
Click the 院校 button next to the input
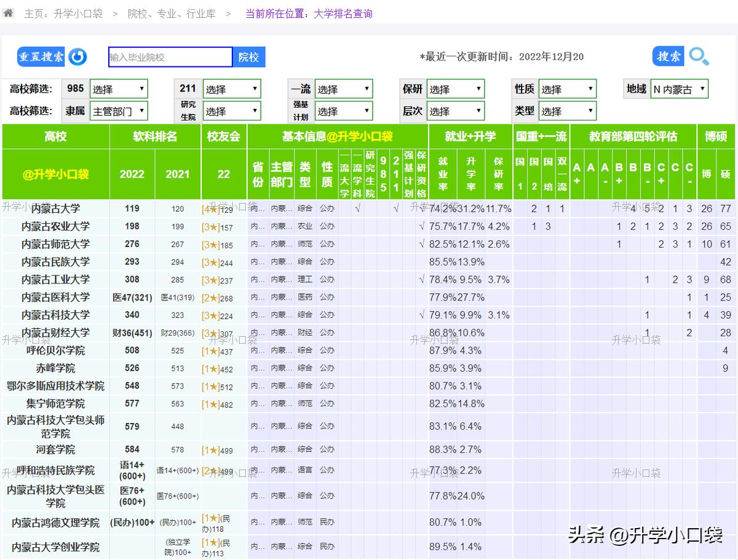(x=250, y=56)
